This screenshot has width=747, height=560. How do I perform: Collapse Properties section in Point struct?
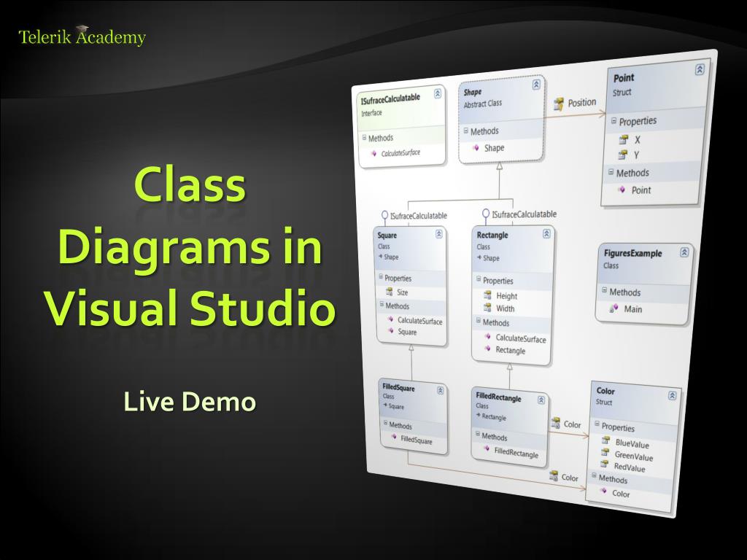click(614, 122)
